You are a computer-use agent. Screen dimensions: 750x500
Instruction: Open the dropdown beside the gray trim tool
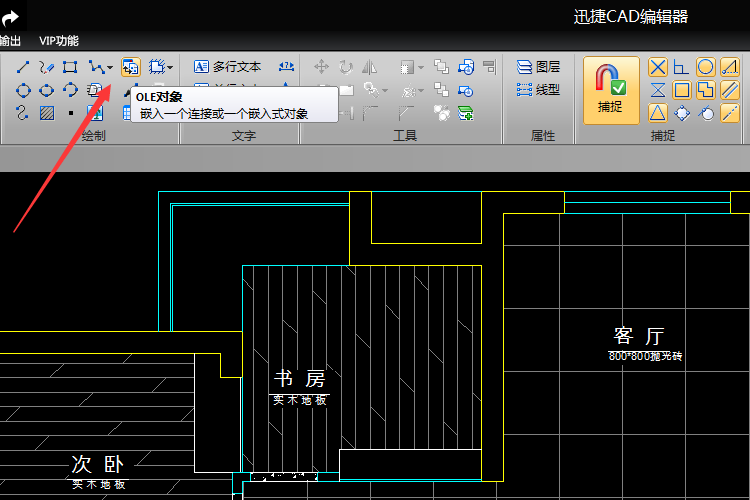(385, 90)
